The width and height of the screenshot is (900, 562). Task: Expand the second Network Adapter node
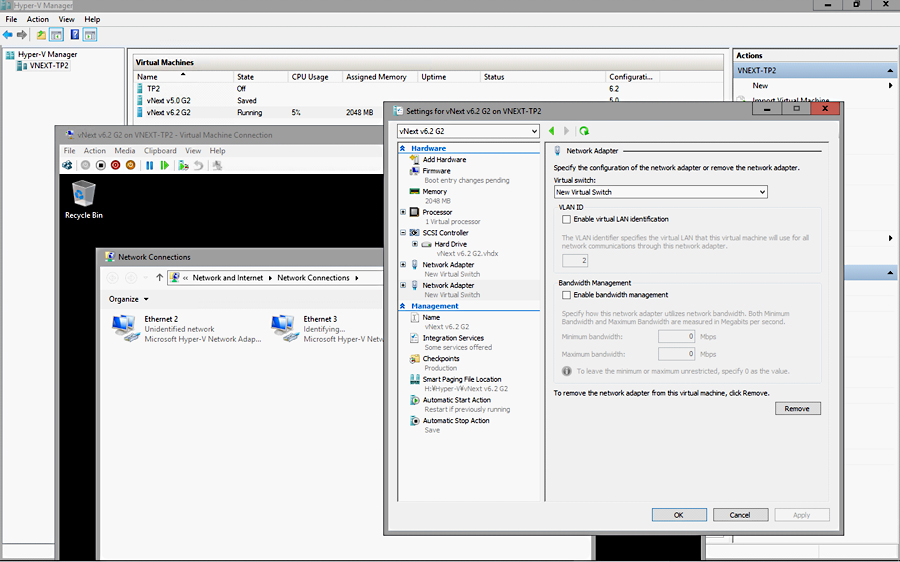(x=403, y=286)
